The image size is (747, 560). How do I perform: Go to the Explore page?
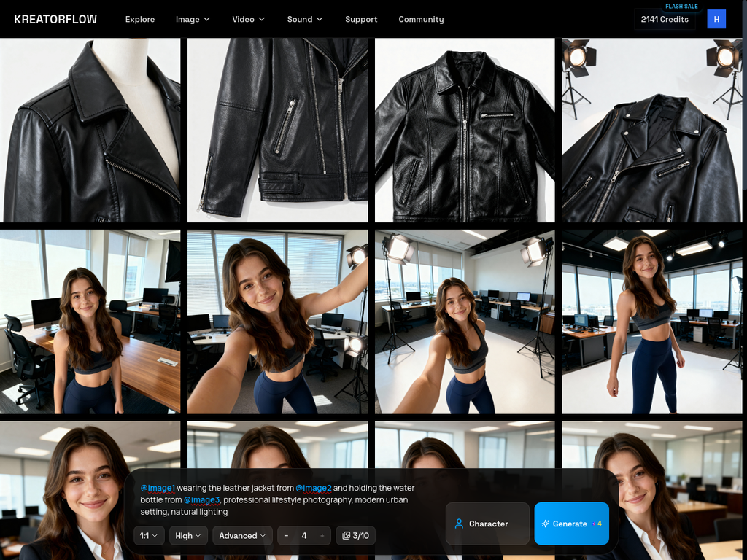pyautogui.click(x=140, y=19)
